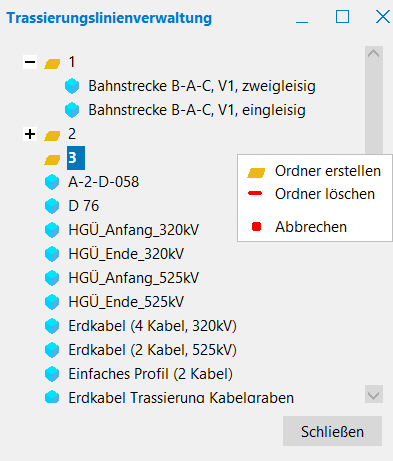393x461 pixels.
Task: Click the cube icon beside A-2-D-058
Action: point(52,182)
